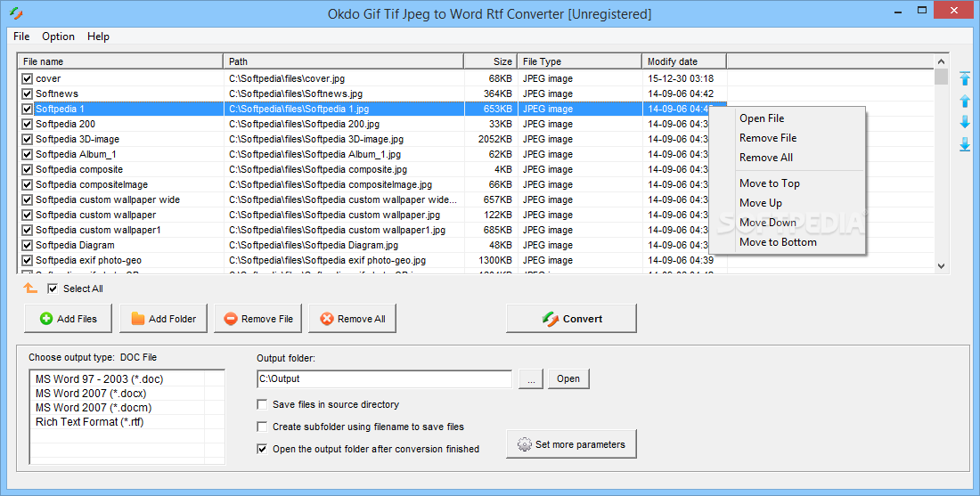Select MS Word 2007 (*.docm) output type
Screen dimensions: 980x496
pos(94,408)
